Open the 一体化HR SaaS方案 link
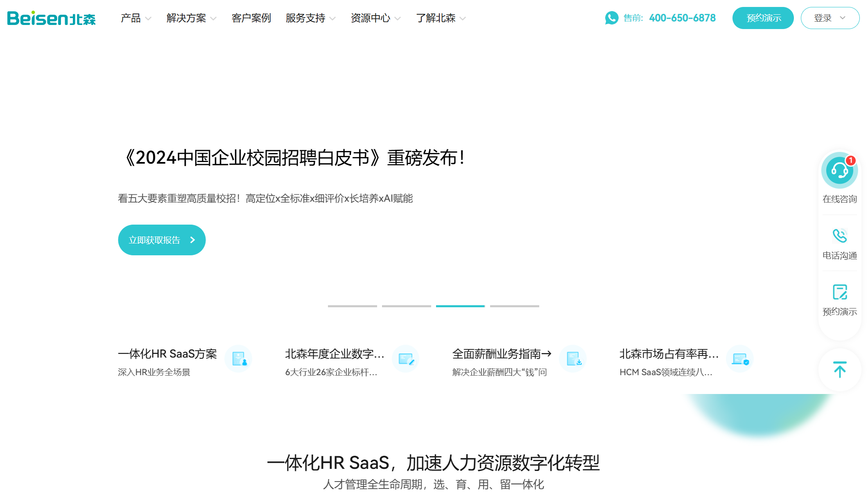This screenshot has width=868, height=493. pos(167,354)
